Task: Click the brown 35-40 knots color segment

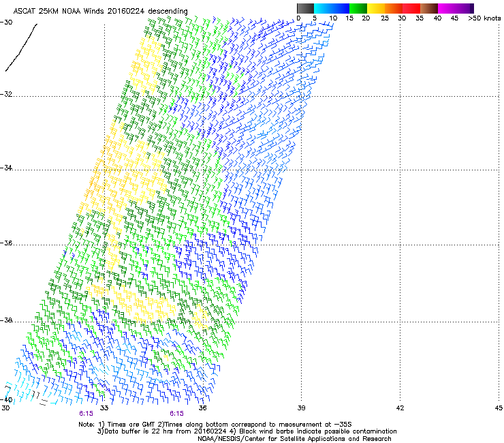Action: pos(429,8)
